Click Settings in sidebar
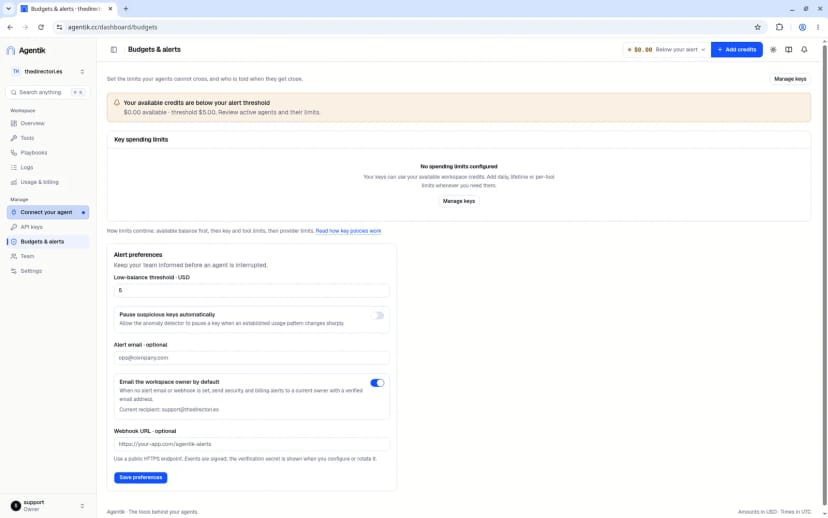 [48, 271]
